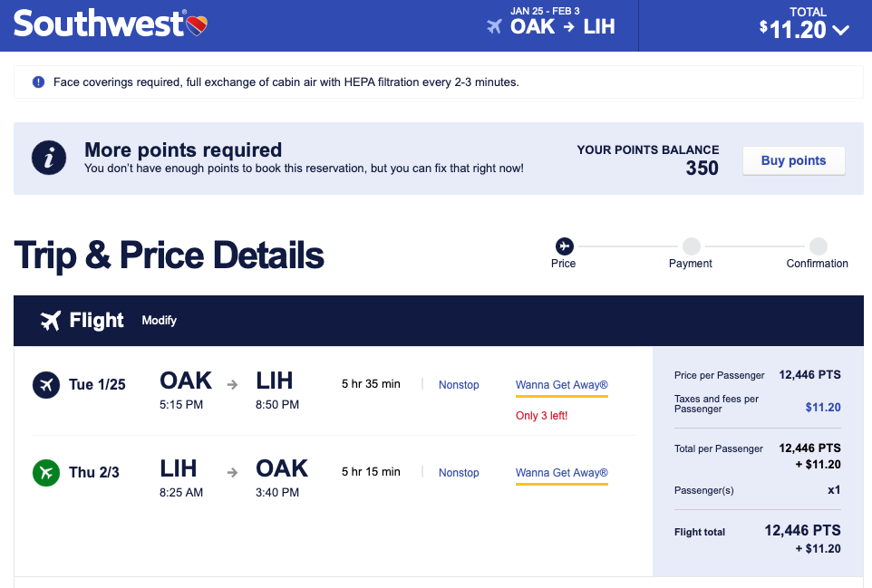Click the Southwest wordmark to go home

point(98,24)
